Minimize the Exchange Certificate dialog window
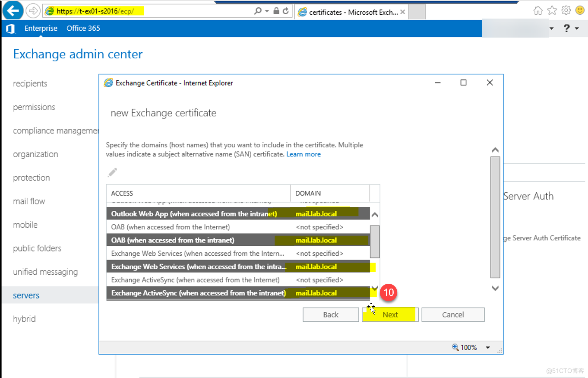 click(x=437, y=83)
